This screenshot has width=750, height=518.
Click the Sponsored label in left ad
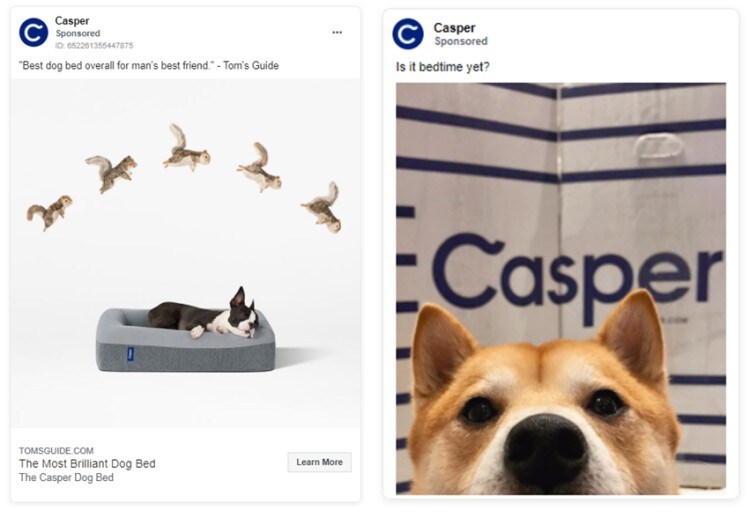pos(77,33)
